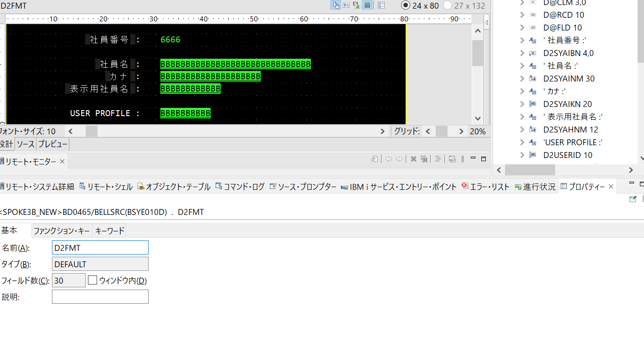The width and height of the screenshot is (644, 341).
Task: Click the help-fields icon in design toolbar
Action: point(346,5)
